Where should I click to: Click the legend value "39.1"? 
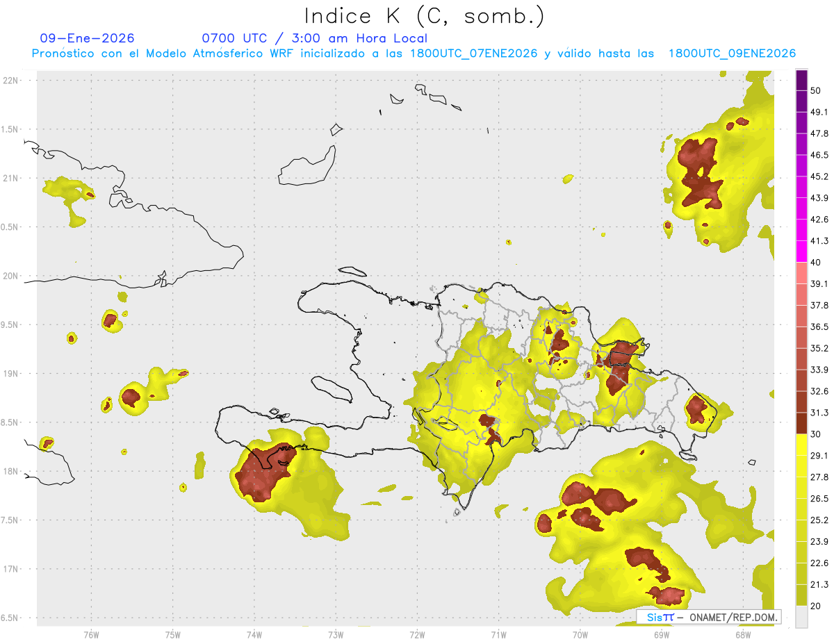pos(819,284)
